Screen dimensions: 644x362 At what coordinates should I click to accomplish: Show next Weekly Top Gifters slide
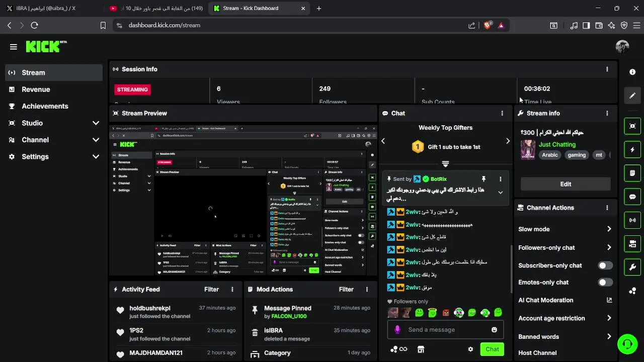coord(507,141)
